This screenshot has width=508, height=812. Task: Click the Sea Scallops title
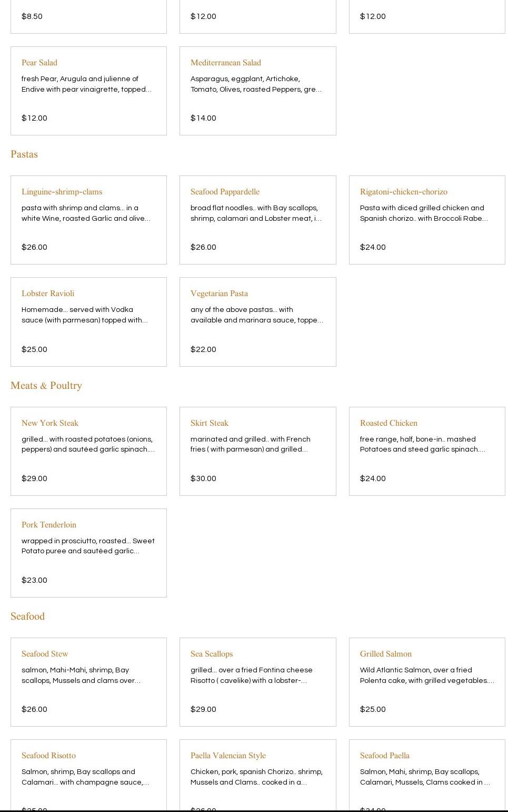tap(212, 654)
